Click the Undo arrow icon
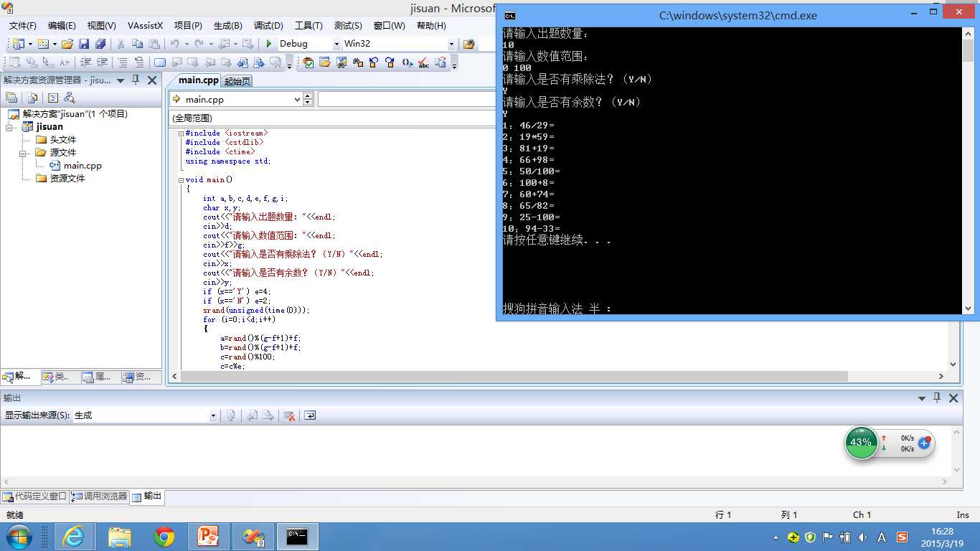The height and width of the screenshot is (551, 980). coord(174,44)
